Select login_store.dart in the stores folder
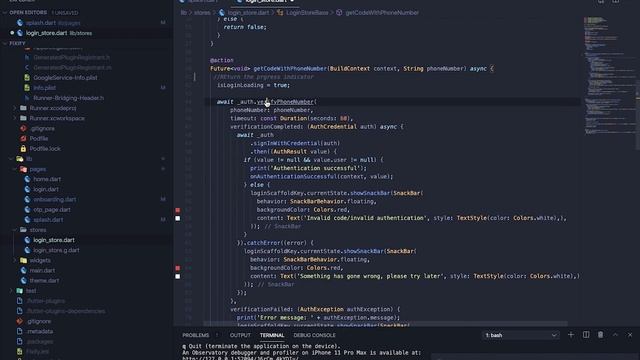 coord(54,240)
